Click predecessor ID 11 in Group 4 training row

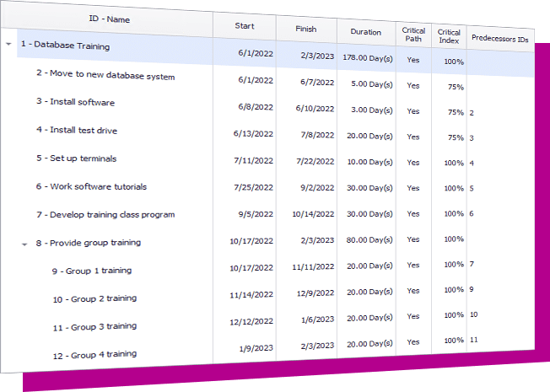(x=473, y=340)
